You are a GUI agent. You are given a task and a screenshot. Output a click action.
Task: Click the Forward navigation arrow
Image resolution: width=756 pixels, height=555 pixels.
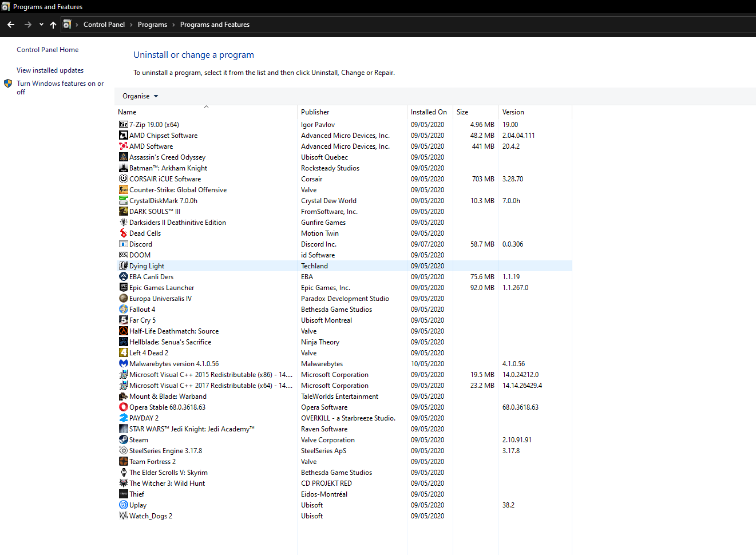(27, 25)
